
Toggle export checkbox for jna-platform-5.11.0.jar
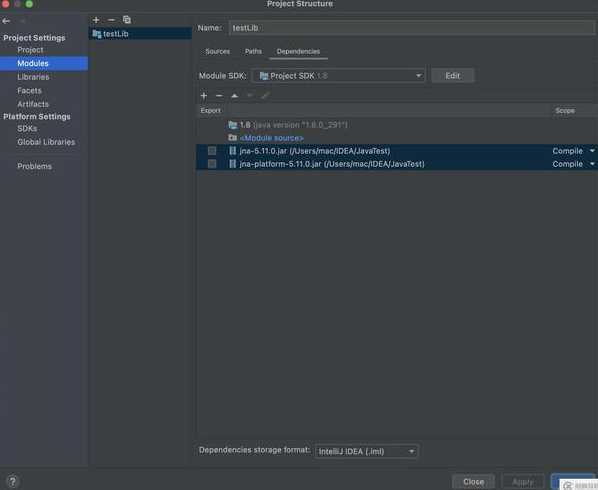212,164
